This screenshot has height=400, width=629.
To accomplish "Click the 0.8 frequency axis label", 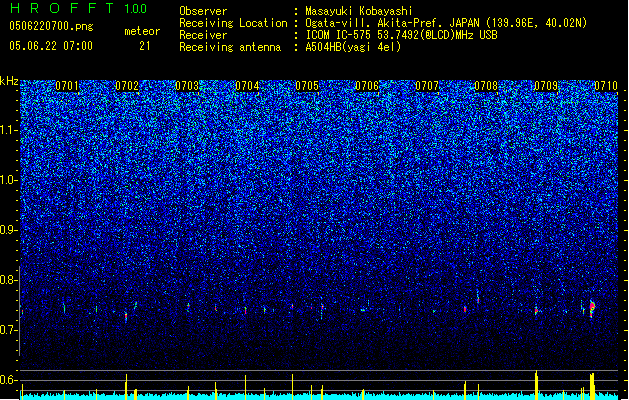I will [9, 280].
